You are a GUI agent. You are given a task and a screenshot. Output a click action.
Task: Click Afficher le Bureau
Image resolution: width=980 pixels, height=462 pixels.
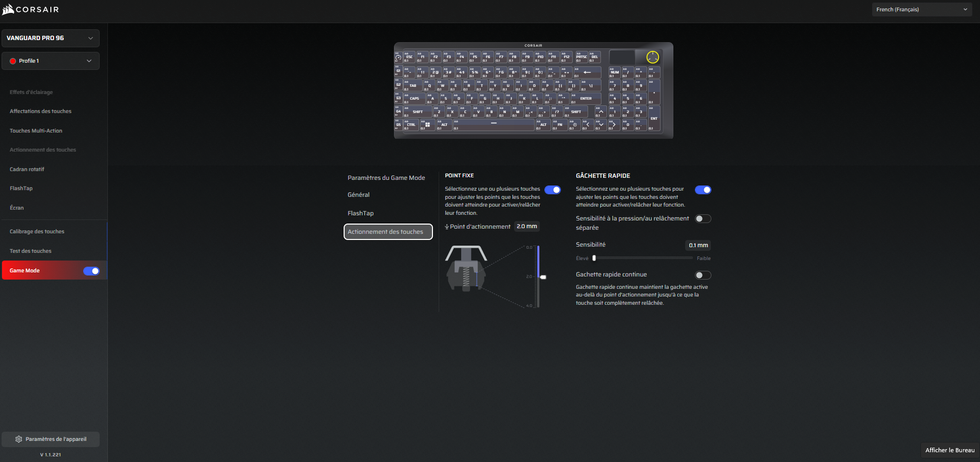(x=950, y=450)
